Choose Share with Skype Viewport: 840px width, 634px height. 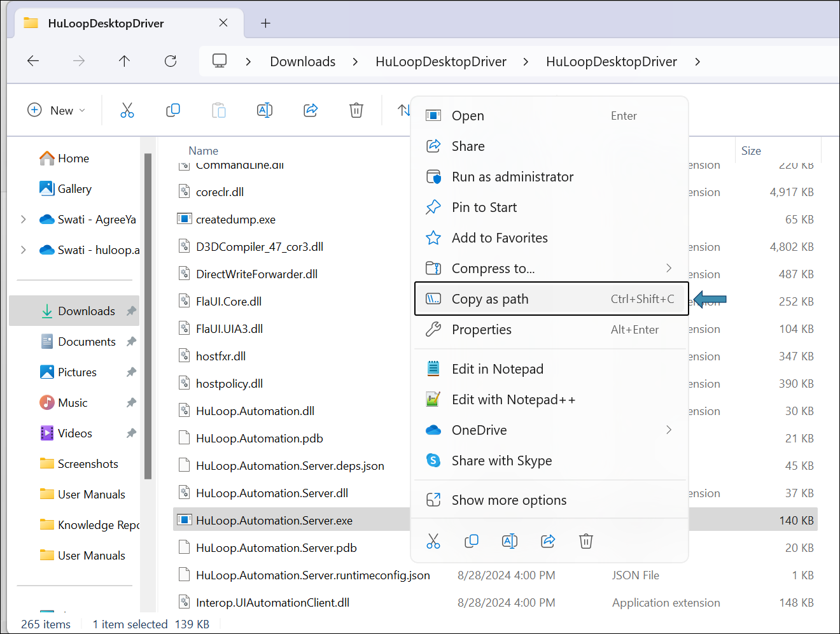point(550,461)
